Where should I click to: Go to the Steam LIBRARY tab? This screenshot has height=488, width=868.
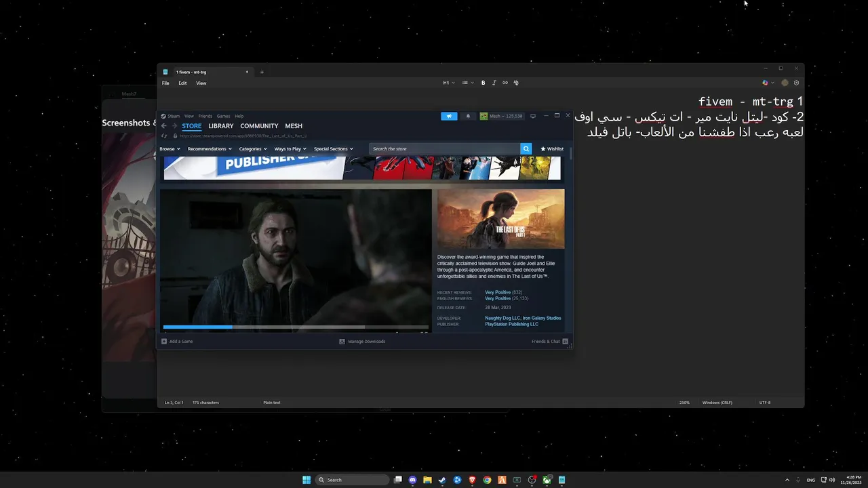(221, 126)
